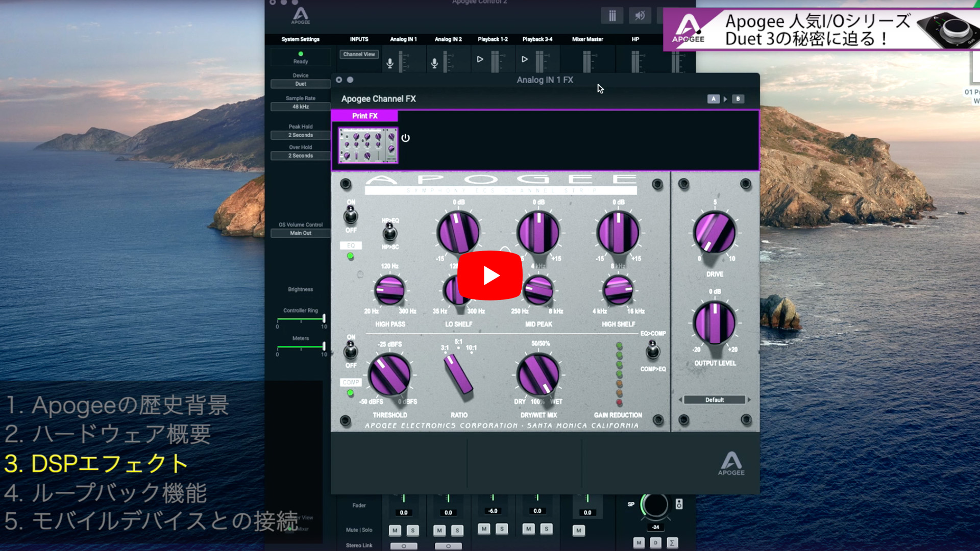This screenshot has width=980, height=551.
Task: Click the DRY/WET MIX knob
Action: coord(538,375)
